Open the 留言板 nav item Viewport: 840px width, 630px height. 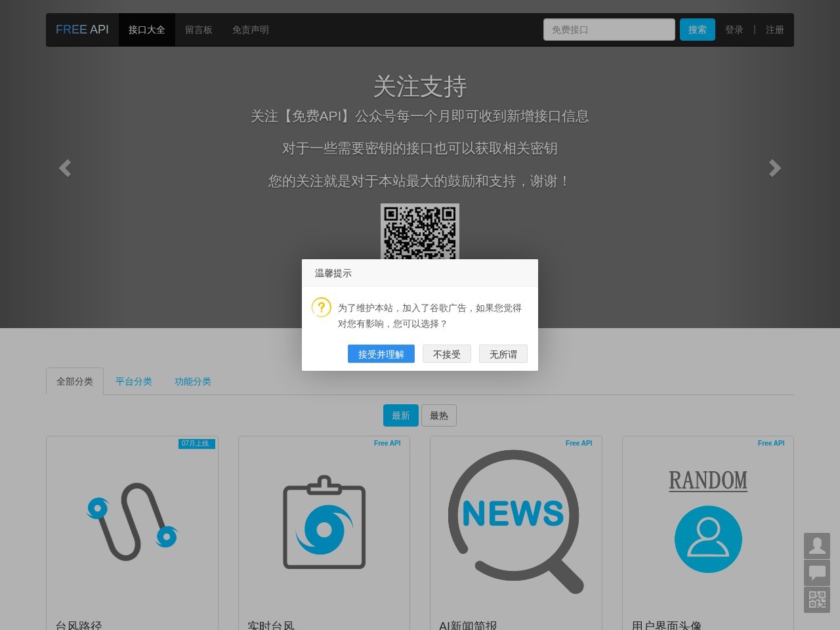[x=199, y=30]
